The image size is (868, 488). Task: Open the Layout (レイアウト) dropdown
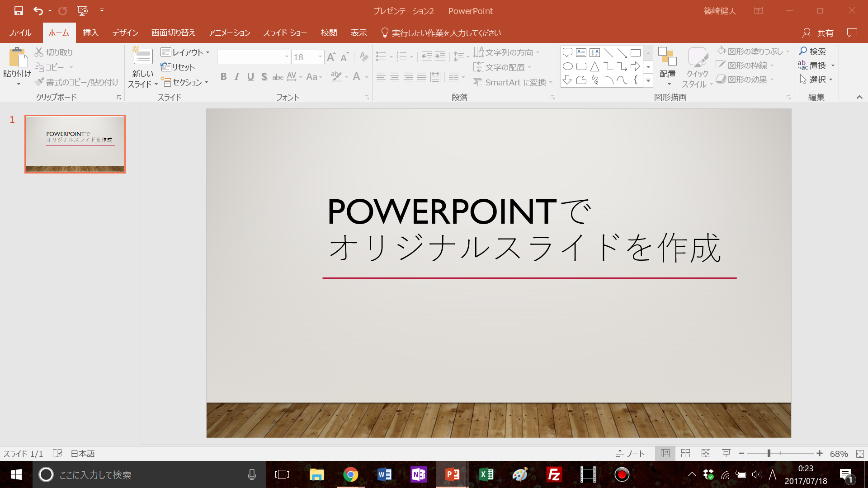pos(185,52)
